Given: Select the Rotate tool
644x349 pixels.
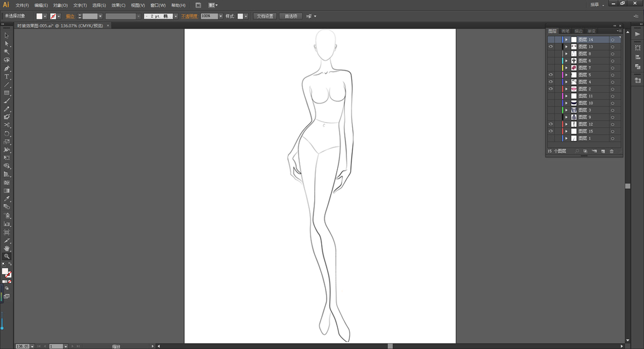Looking at the screenshot, I should (6, 133).
